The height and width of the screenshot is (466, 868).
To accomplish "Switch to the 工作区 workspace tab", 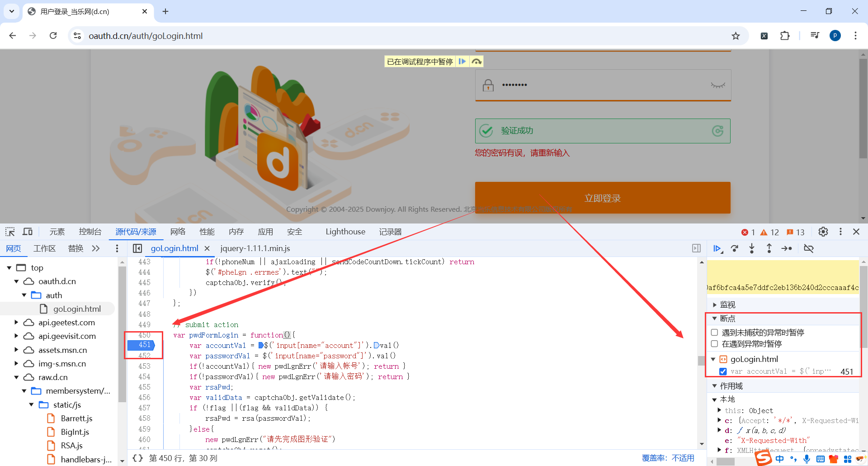I will pos(44,248).
